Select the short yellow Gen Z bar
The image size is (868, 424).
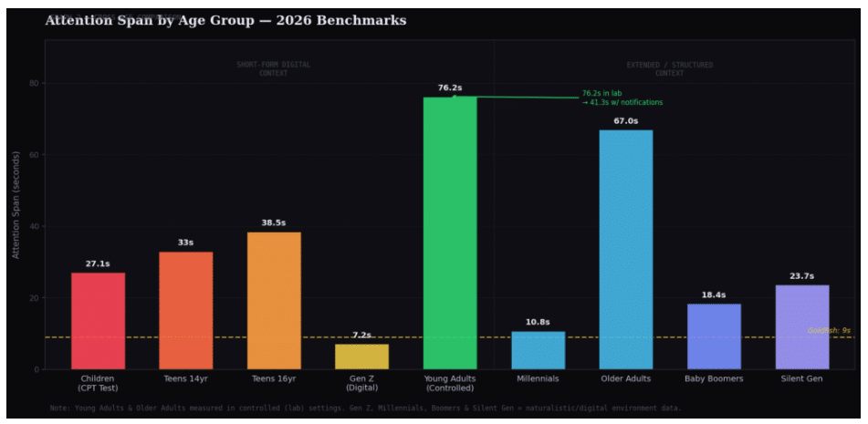click(x=361, y=357)
